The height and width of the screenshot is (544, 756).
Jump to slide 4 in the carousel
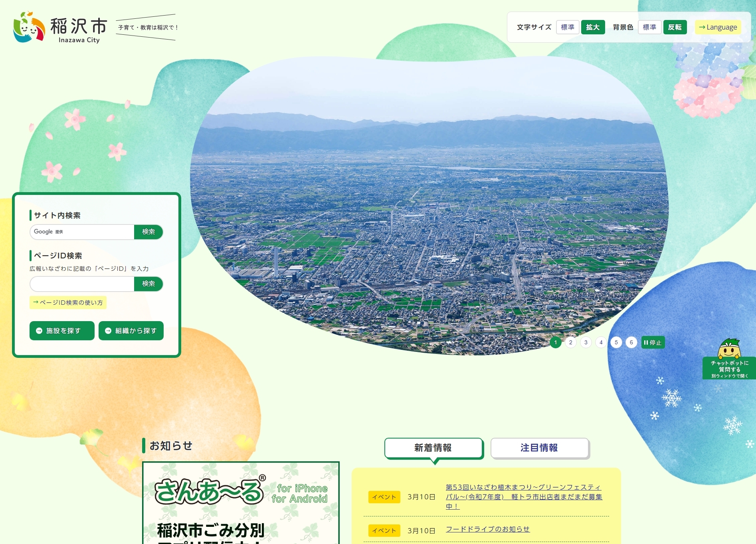[601, 342]
